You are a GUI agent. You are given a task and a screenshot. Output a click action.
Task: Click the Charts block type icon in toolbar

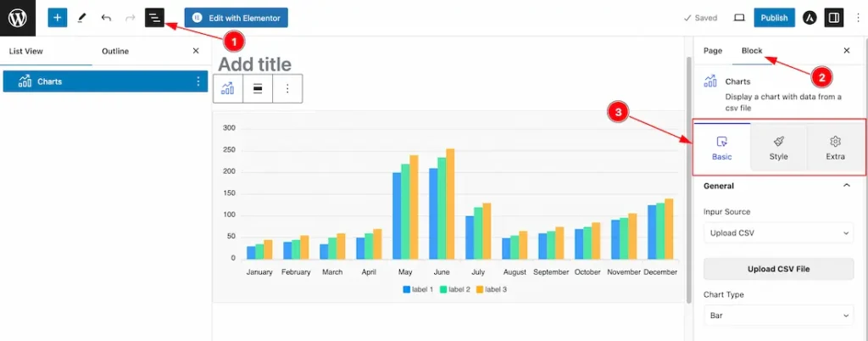pos(227,88)
